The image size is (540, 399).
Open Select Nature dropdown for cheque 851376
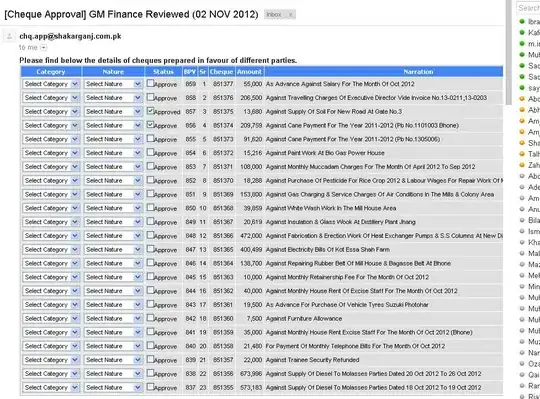click(x=113, y=98)
